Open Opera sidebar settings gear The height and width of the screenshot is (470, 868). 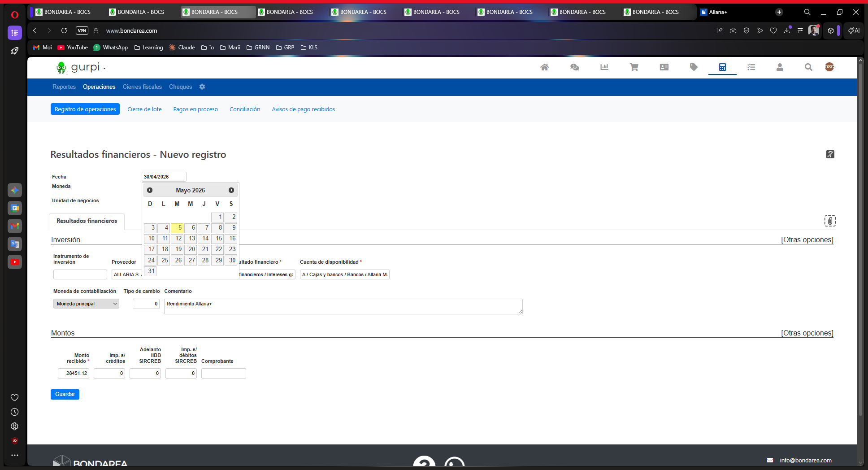15,426
